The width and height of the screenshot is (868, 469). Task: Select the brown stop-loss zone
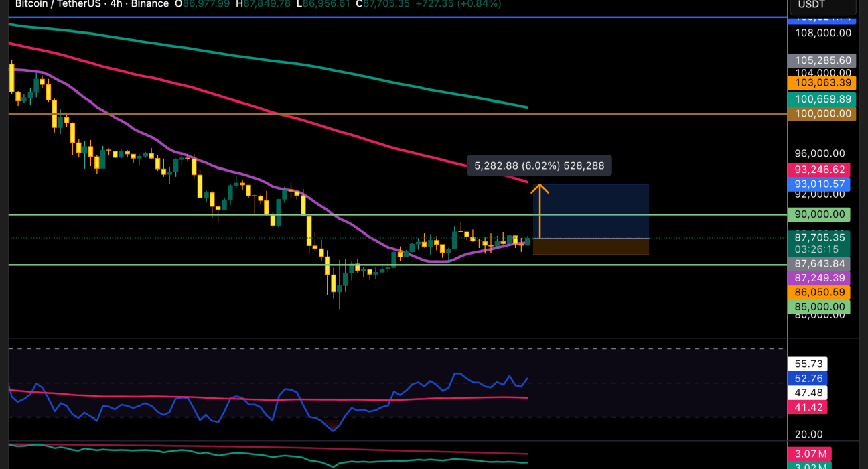point(591,246)
